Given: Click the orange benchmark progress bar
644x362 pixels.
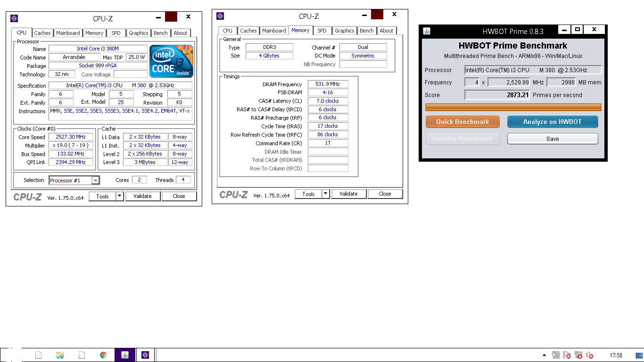Looking at the screenshot, I should click(x=513, y=107).
